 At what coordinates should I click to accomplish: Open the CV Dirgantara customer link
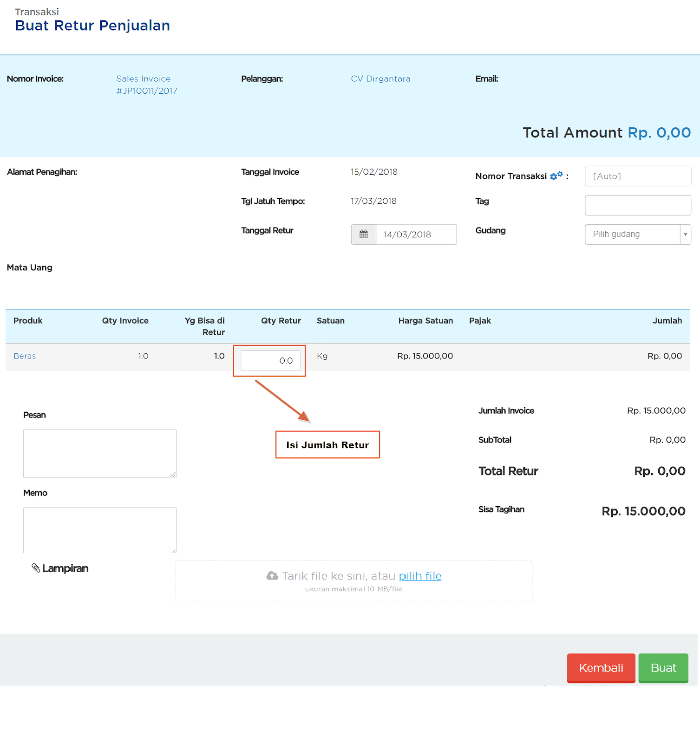coord(380,79)
